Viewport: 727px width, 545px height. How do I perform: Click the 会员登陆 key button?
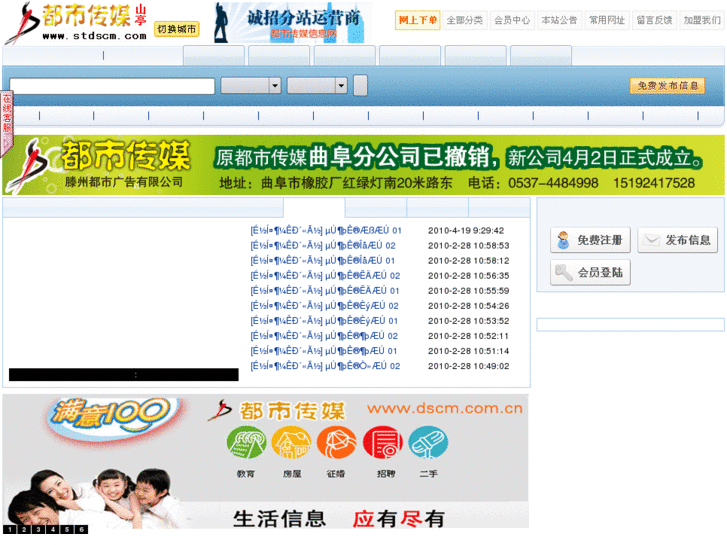(590, 272)
